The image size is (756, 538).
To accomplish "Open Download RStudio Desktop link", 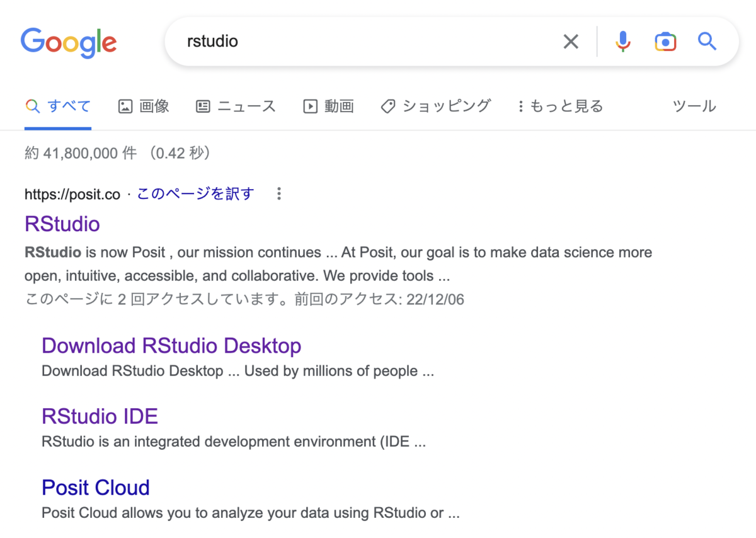I will [171, 345].
